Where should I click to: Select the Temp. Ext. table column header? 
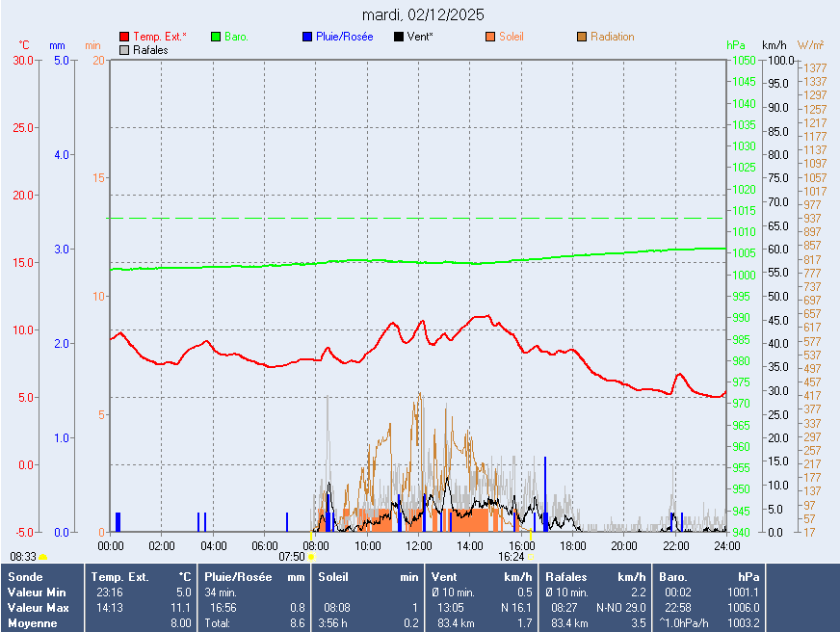coord(119,577)
